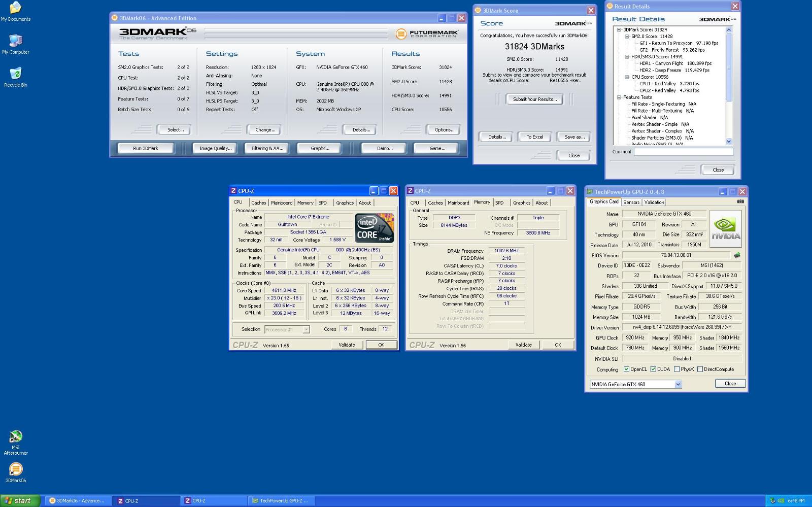Open Recycle Bin desktop icon
This screenshot has height=507, width=812.
point(15,77)
